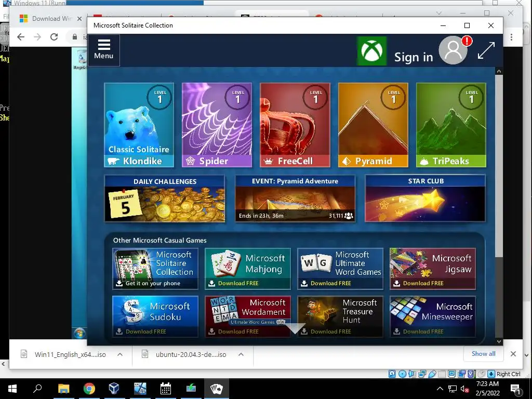The width and height of the screenshot is (532, 399).
Task: Launch the Pyramid game tile
Action: 373,125
